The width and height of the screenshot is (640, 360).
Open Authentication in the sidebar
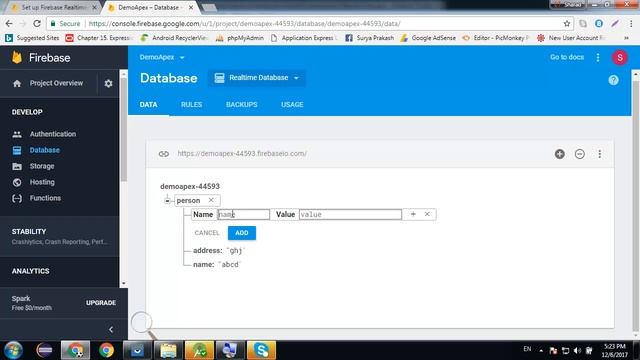pyautogui.click(x=53, y=134)
